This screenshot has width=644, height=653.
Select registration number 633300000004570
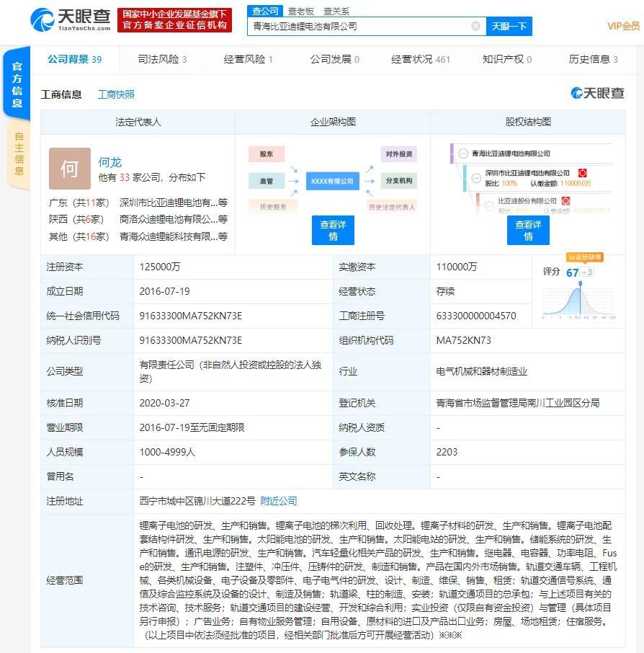pyautogui.click(x=476, y=316)
